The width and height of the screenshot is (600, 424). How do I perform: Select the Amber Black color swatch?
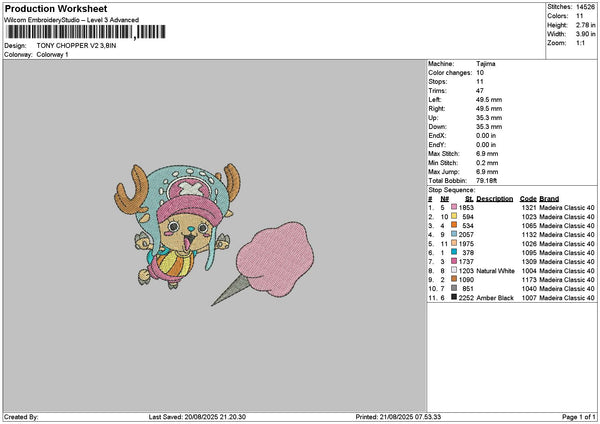point(454,297)
